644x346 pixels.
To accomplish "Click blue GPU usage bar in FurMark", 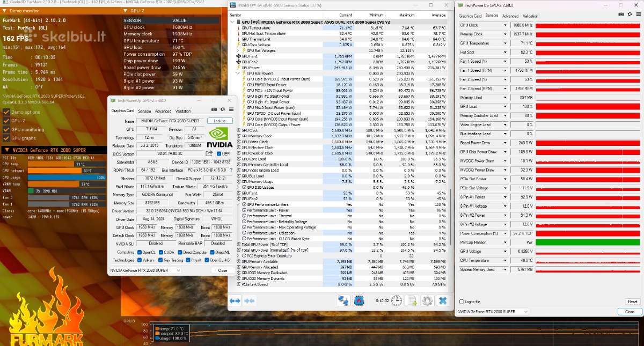I will point(66,177).
